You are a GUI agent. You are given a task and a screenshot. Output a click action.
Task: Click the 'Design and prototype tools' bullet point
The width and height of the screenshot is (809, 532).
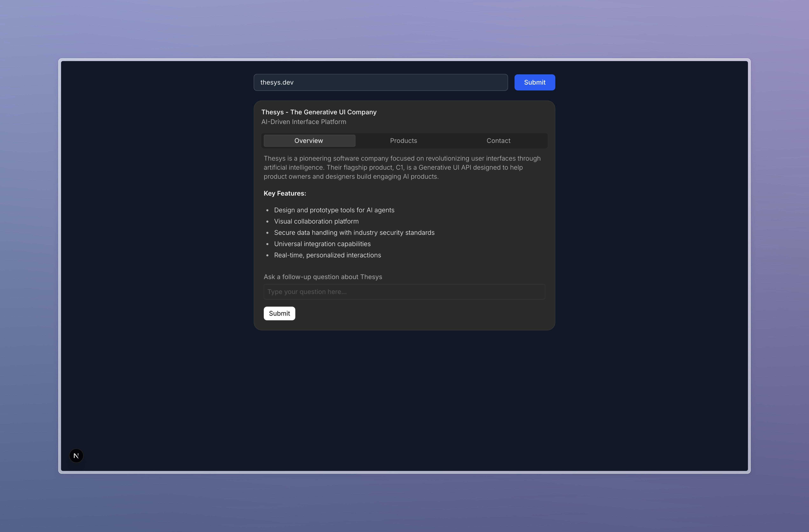point(334,210)
